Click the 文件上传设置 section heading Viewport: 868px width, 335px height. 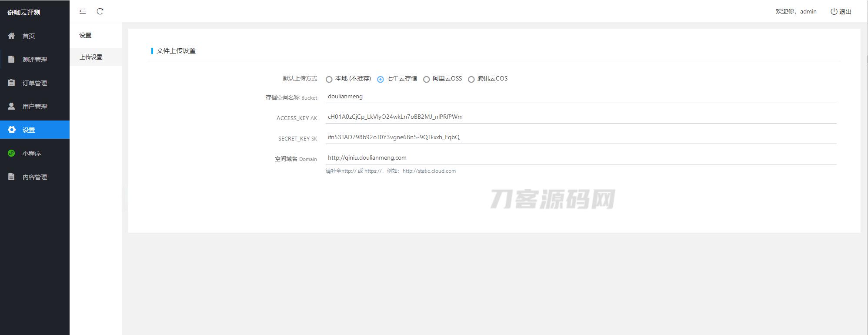tap(176, 51)
